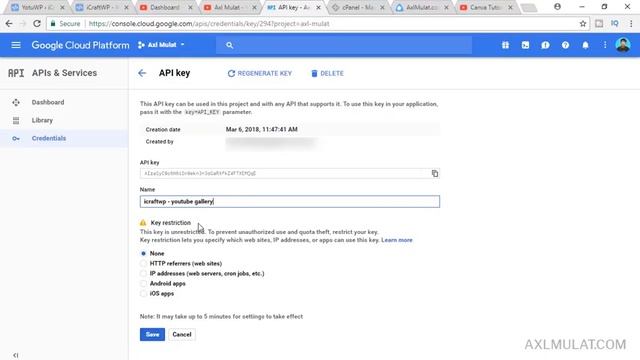
Task: Click the Chrome profile person icon
Action: click(x=557, y=7)
